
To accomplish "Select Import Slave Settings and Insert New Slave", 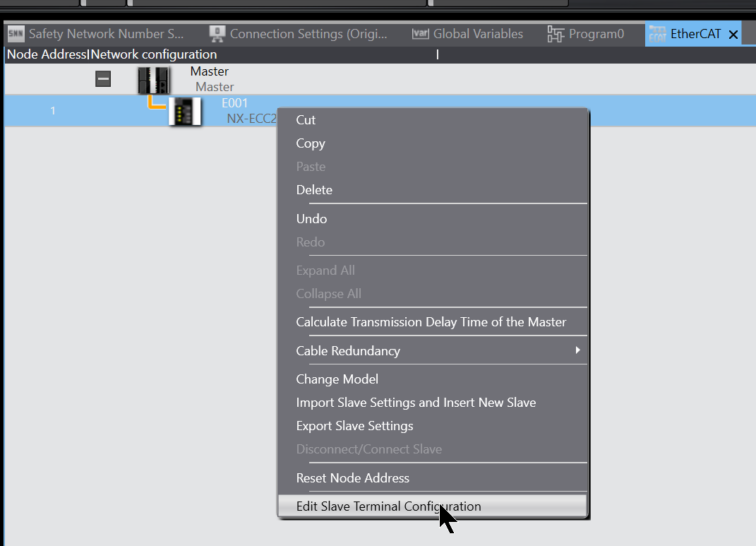I will pyautogui.click(x=433, y=403).
